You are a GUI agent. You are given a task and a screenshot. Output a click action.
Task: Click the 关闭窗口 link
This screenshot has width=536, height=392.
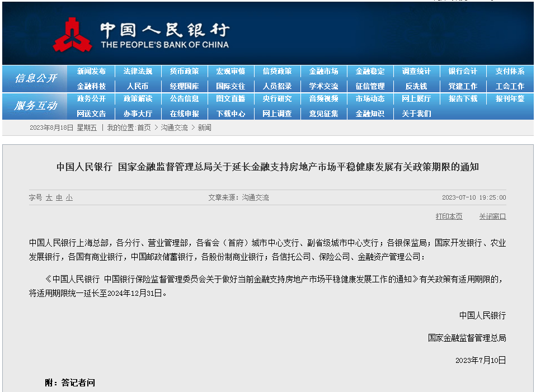(x=492, y=216)
